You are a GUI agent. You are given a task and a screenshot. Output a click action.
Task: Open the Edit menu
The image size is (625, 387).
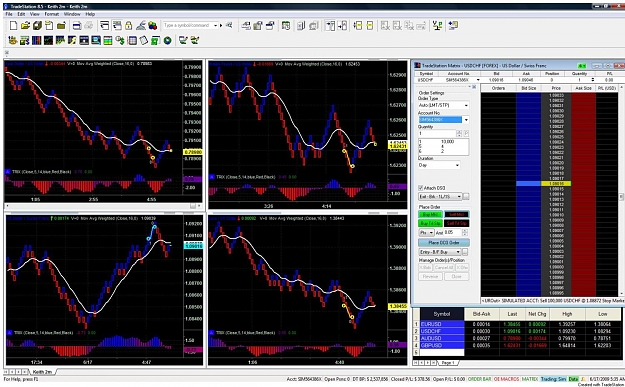point(21,14)
